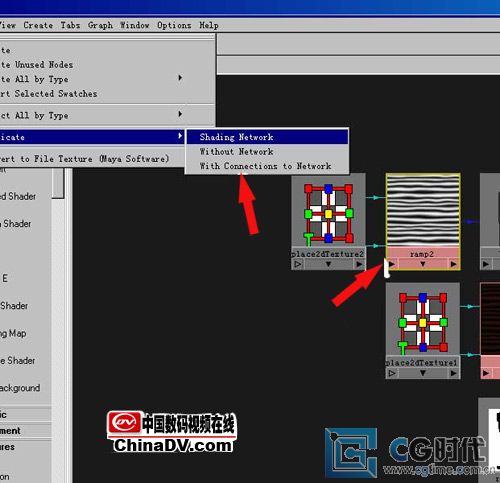500x483 pixels.
Task: Click the create bar scrollbar thumb
Action: [59, 183]
